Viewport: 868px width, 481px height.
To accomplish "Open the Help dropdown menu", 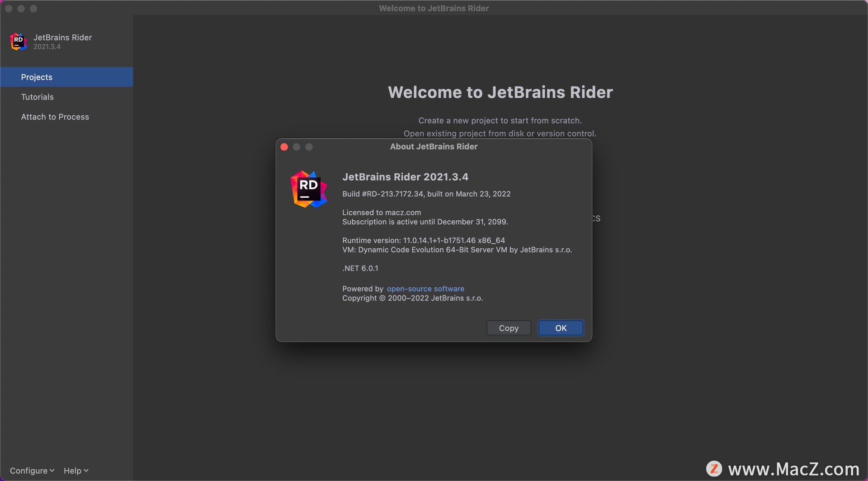I will [76, 471].
